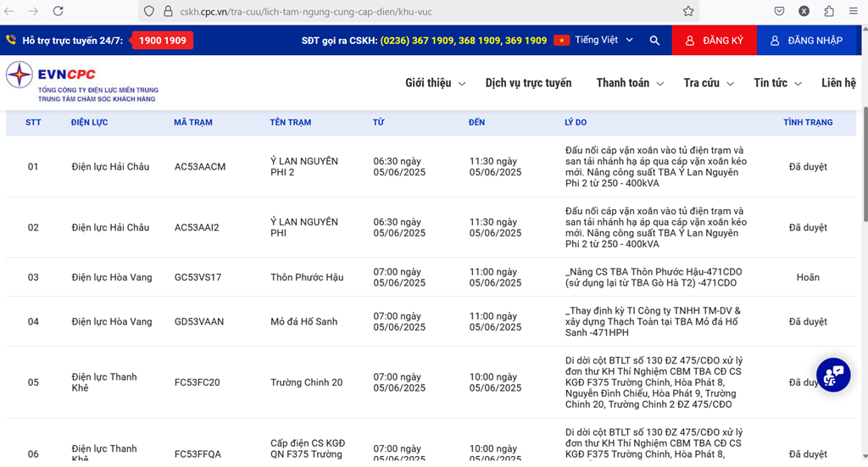Click the browser address bar URL
The height and width of the screenshot is (467, 868).
(381, 11)
